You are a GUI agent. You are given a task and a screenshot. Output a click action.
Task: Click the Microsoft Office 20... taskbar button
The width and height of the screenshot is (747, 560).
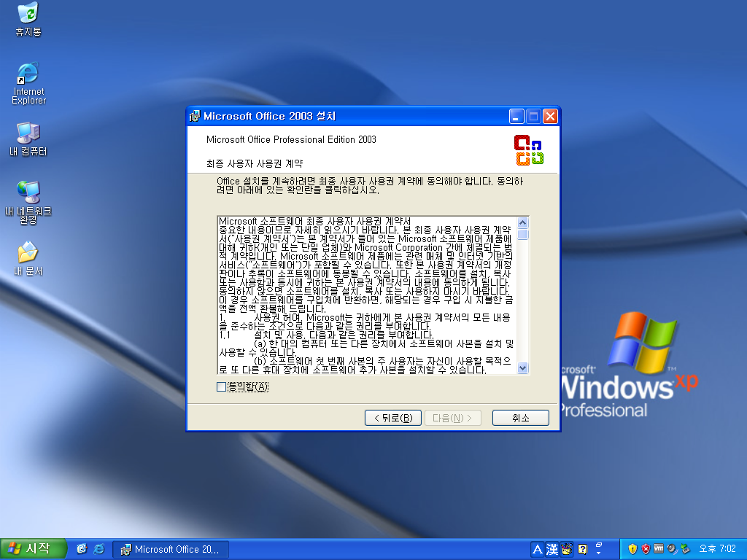pyautogui.click(x=171, y=550)
